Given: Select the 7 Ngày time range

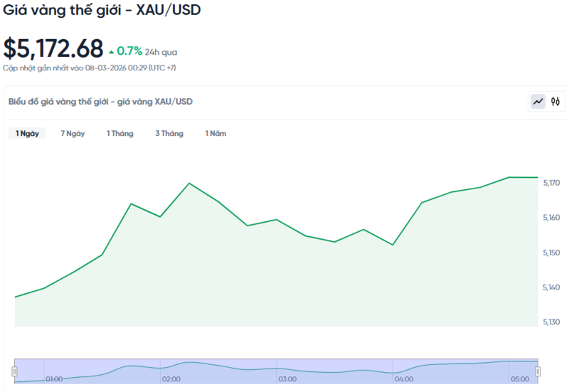Looking at the screenshot, I should pyautogui.click(x=73, y=133).
